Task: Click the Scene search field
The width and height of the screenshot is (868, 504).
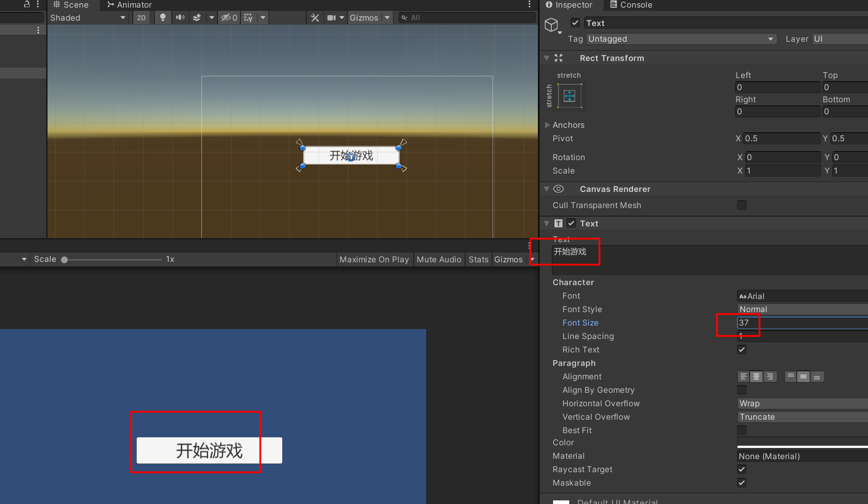Action: [x=467, y=18]
